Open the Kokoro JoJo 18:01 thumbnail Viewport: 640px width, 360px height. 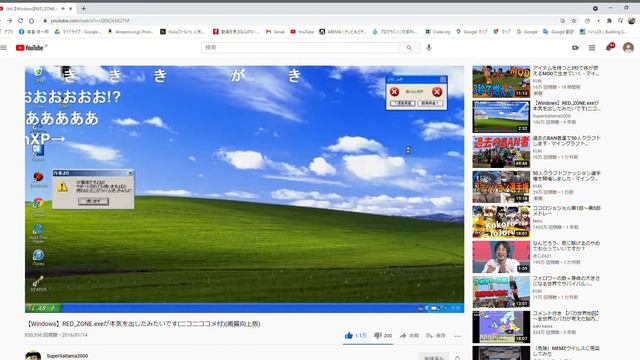tap(501, 222)
